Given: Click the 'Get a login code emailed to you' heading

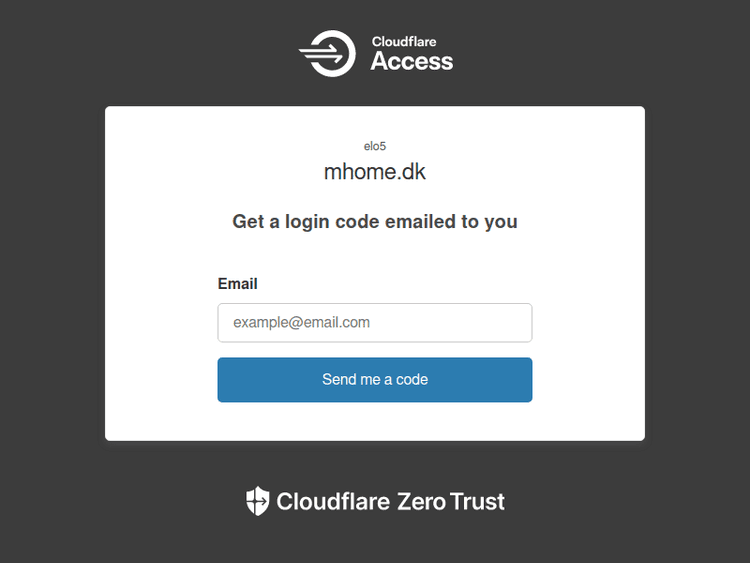Looking at the screenshot, I should (375, 222).
